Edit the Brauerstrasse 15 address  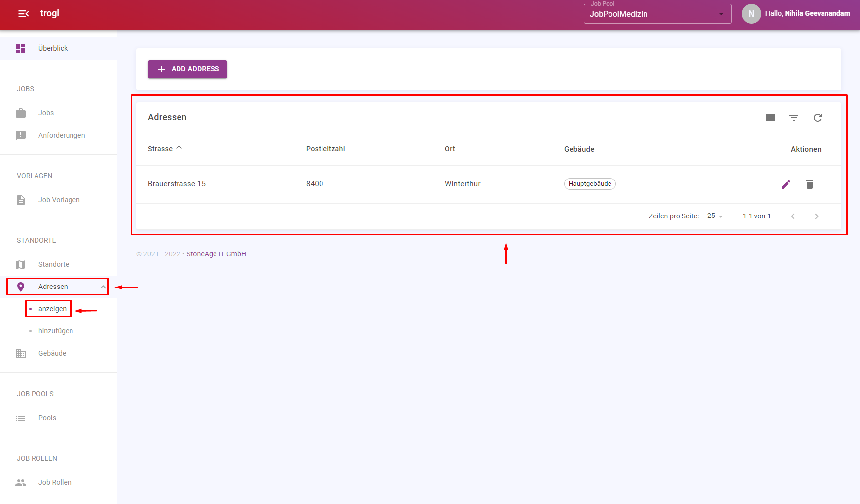click(786, 184)
